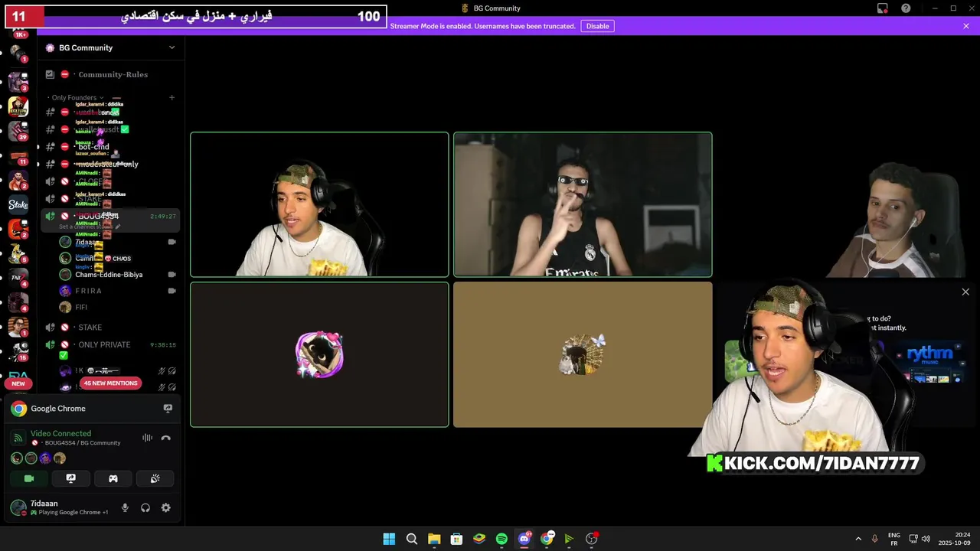
Task: Click the share screen button
Action: point(70,478)
